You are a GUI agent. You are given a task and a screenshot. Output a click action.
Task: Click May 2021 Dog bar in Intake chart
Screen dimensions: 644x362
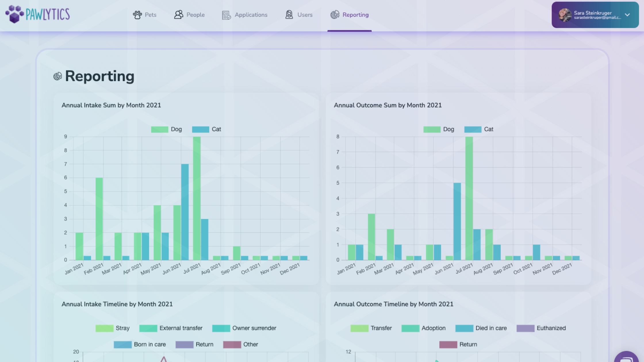tap(157, 233)
